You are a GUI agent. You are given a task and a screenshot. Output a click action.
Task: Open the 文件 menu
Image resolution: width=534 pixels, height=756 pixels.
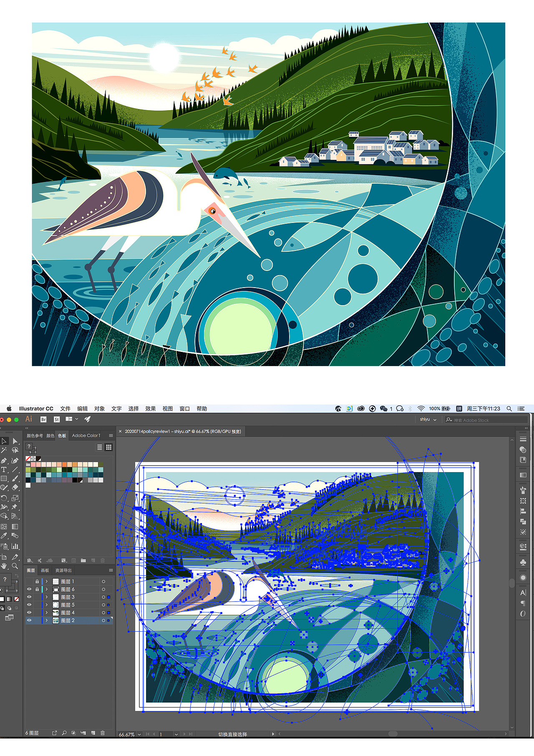(x=65, y=409)
